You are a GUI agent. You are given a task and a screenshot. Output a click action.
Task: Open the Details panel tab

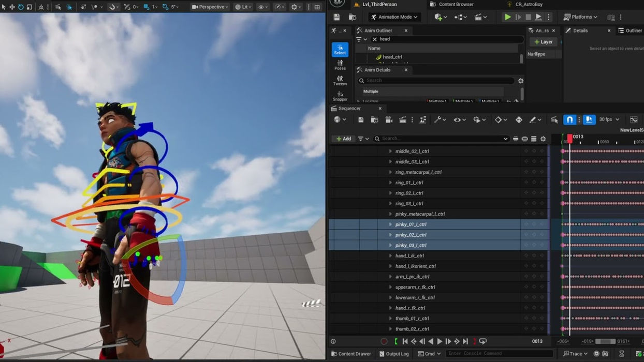pos(580,31)
